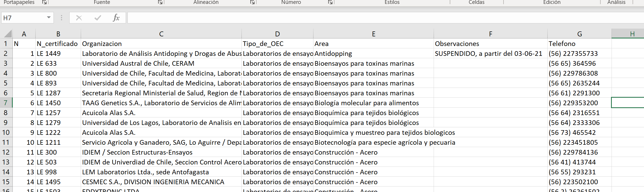Select cell containing LE 1449

(x=58, y=54)
